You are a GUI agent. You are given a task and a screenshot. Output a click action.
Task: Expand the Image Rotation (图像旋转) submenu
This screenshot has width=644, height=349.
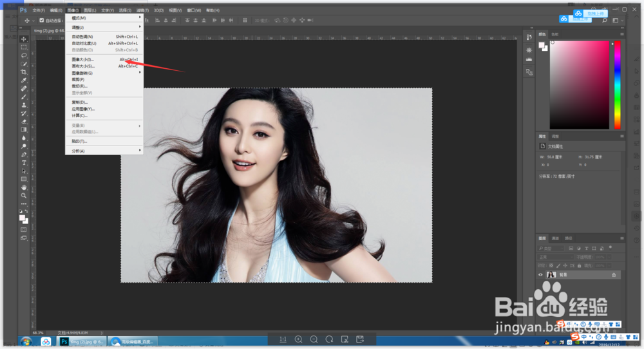[104, 73]
